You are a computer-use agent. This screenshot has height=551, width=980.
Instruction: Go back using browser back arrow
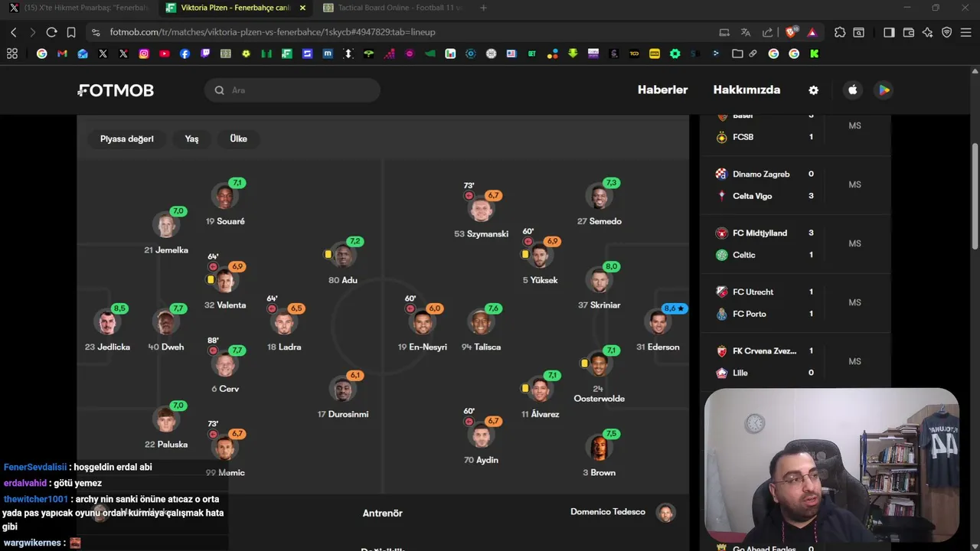point(13,32)
